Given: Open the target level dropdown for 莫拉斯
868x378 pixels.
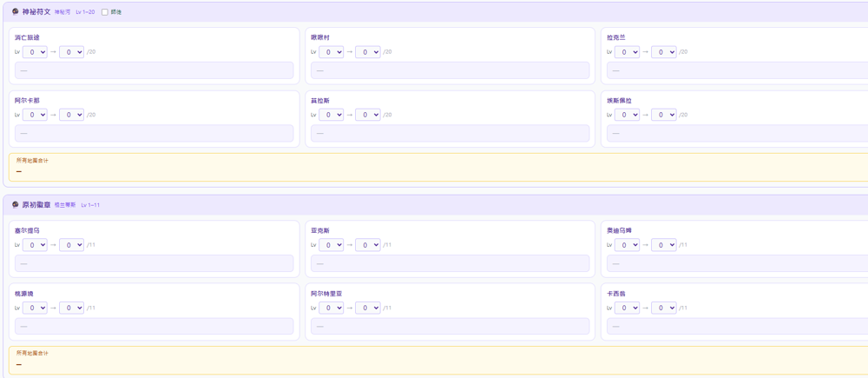Looking at the screenshot, I should pos(367,115).
